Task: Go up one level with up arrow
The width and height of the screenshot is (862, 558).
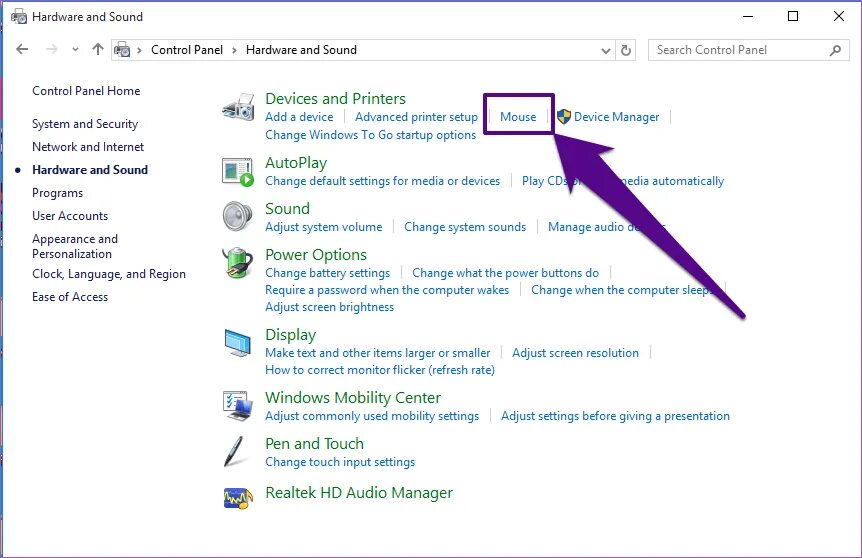Action: click(x=98, y=49)
